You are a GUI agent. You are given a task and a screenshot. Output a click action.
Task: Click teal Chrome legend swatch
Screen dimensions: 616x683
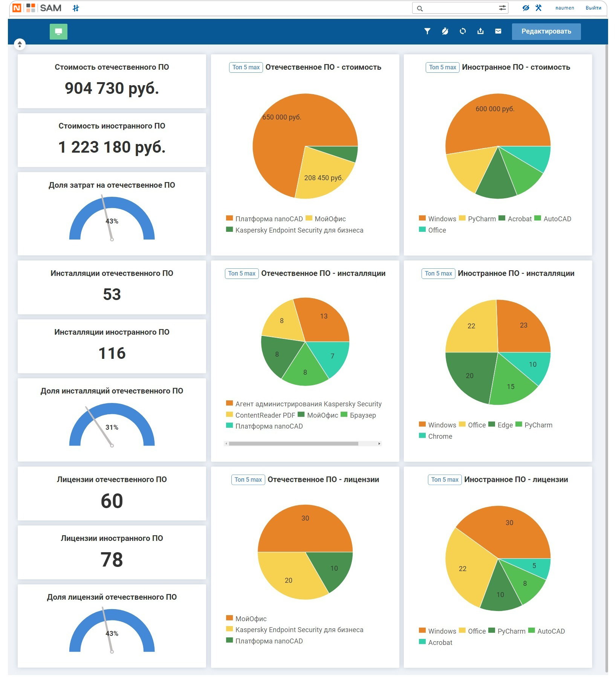[422, 436]
